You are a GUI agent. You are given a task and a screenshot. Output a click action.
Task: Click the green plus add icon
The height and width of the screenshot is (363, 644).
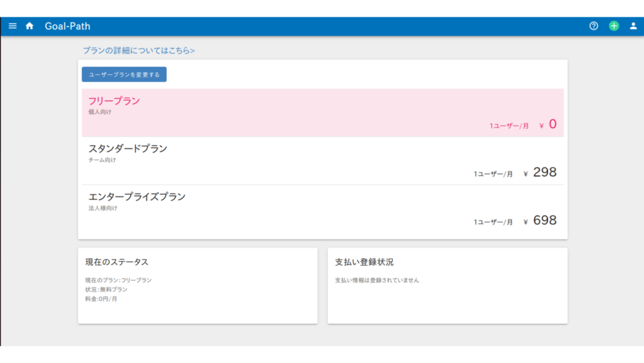(614, 26)
